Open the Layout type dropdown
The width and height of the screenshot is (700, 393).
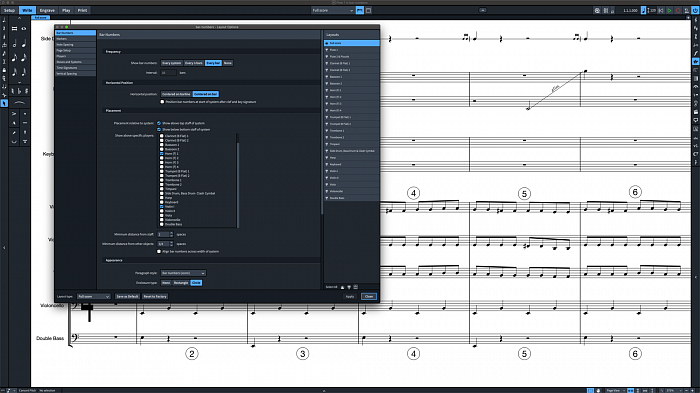[93, 297]
